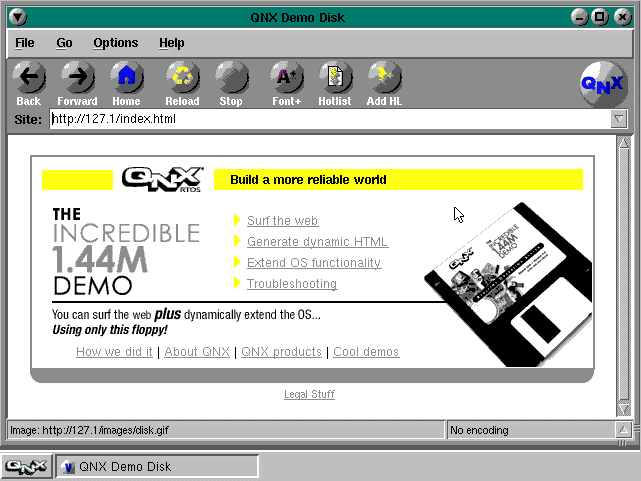Go to Home page icon
This screenshot has height=481, width=641.
(x=126, y=78)
